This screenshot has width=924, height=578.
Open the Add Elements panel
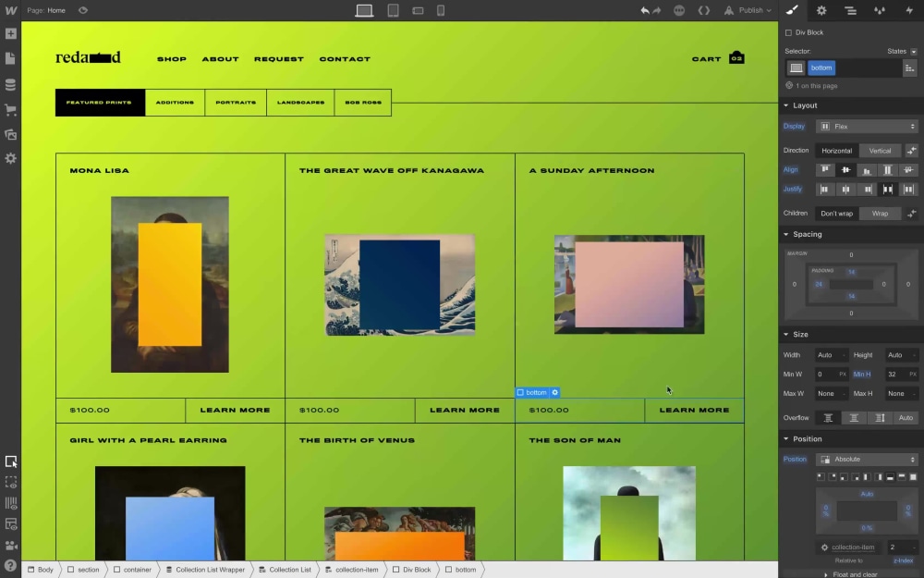[x=10, y=34]
